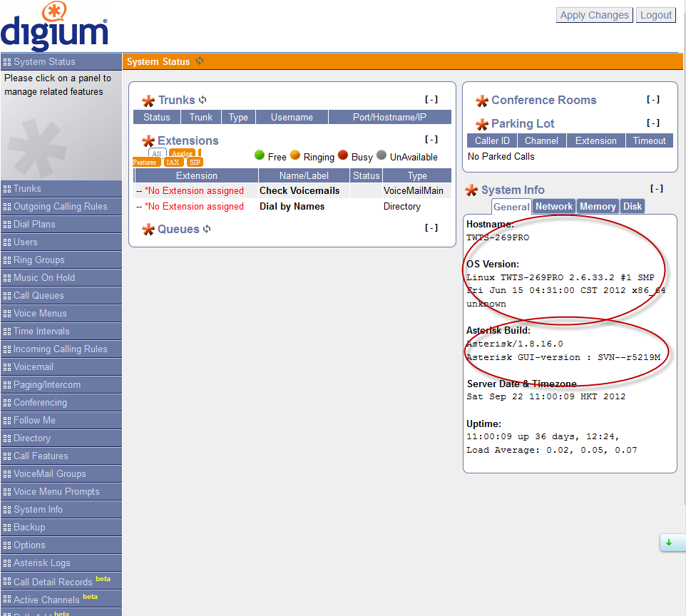Collapse the Trunks panel

tap(431, 99)
